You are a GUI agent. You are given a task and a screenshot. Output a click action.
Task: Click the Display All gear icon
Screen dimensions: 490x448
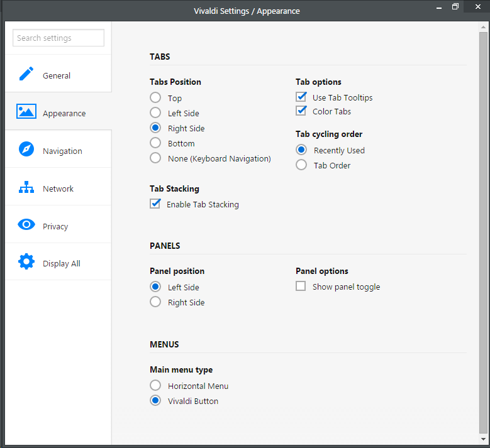(26, 261)
